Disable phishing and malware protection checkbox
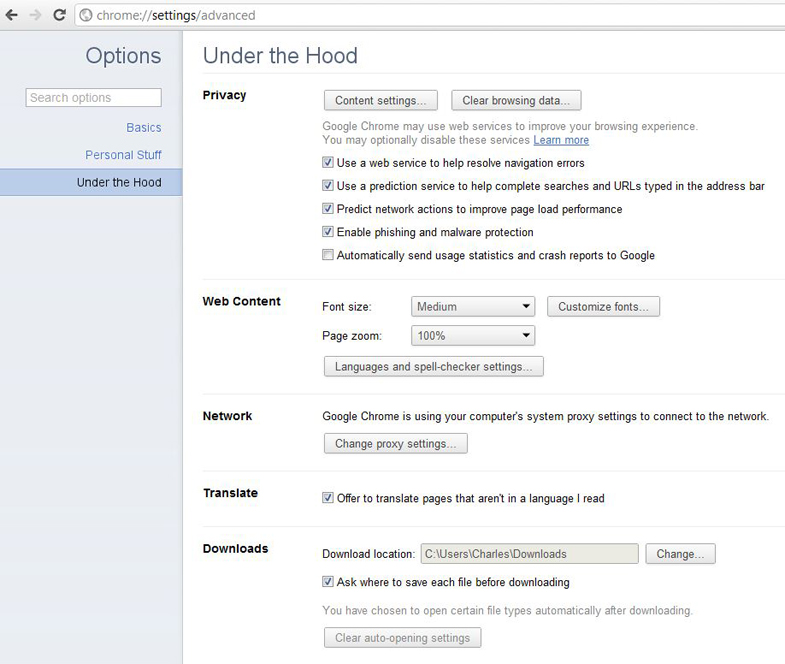This screenshot has width=785, height=664. tap(327, 231)
